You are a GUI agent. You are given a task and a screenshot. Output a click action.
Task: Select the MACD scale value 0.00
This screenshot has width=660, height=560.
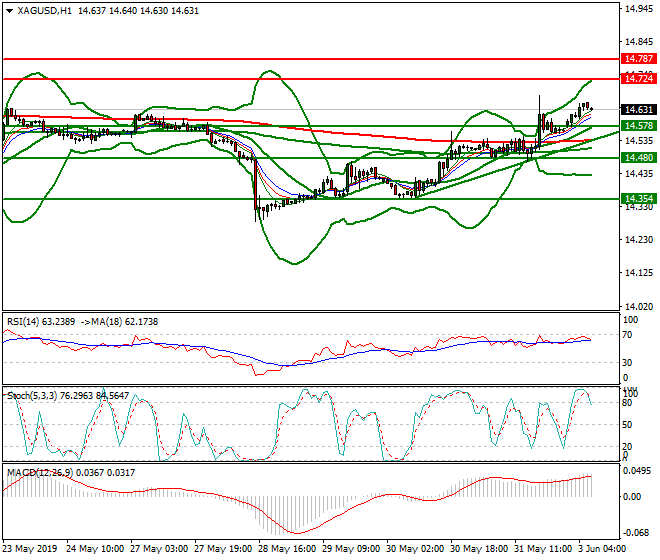pyautogui.click(x=632, y=497)
